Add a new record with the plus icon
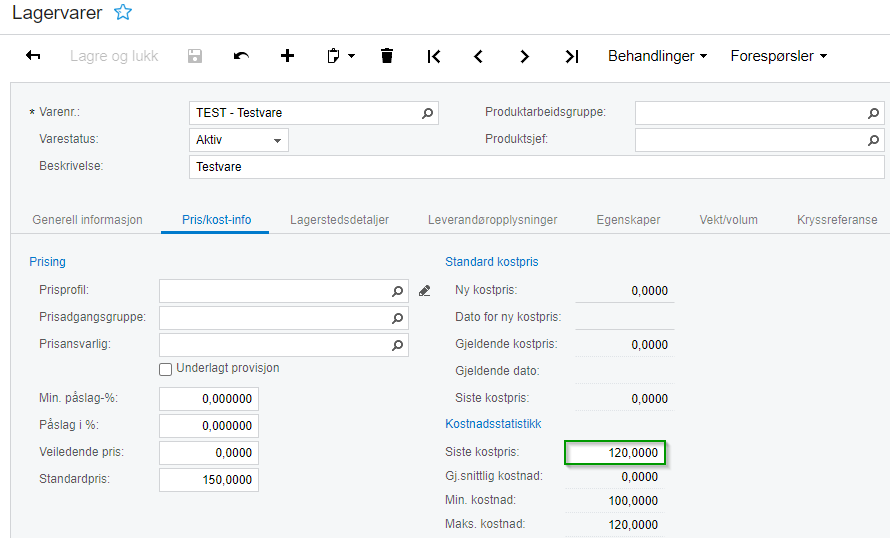 [287, 56]
